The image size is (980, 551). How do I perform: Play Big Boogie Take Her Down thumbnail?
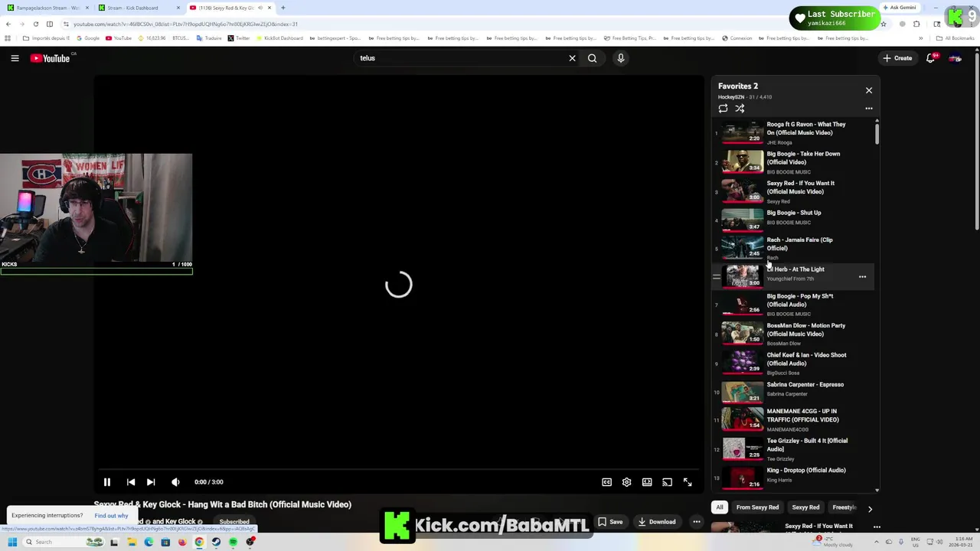tap(742, 162)
